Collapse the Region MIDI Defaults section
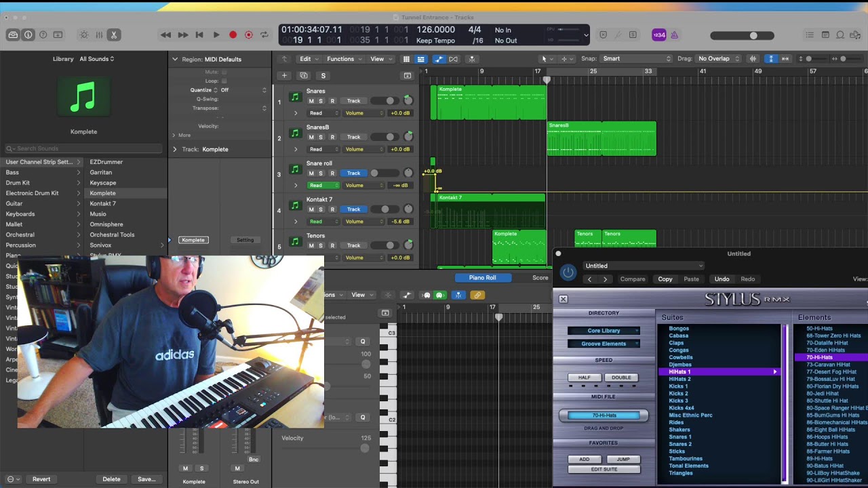 coord(175,59)
